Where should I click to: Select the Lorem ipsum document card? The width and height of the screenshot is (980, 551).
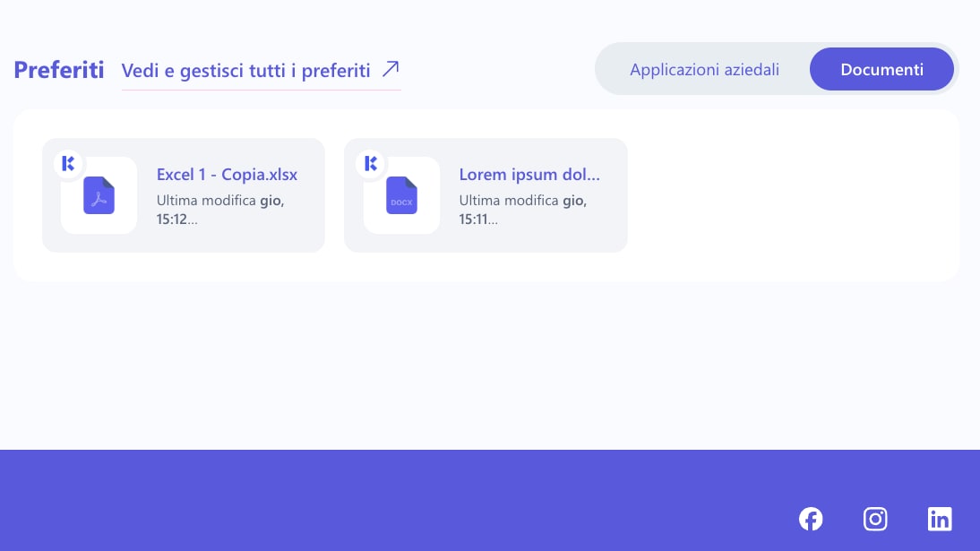pyautogui.click(x=486, y=195)
